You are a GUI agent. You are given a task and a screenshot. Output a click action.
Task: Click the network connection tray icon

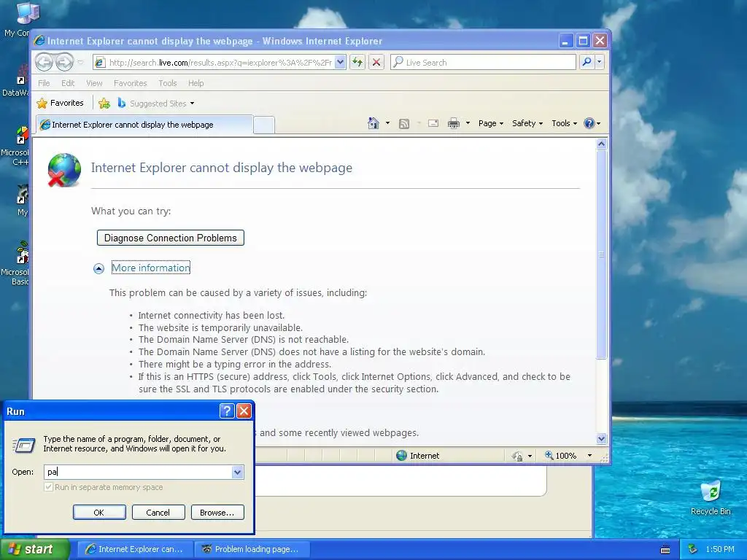pos(692,550)
